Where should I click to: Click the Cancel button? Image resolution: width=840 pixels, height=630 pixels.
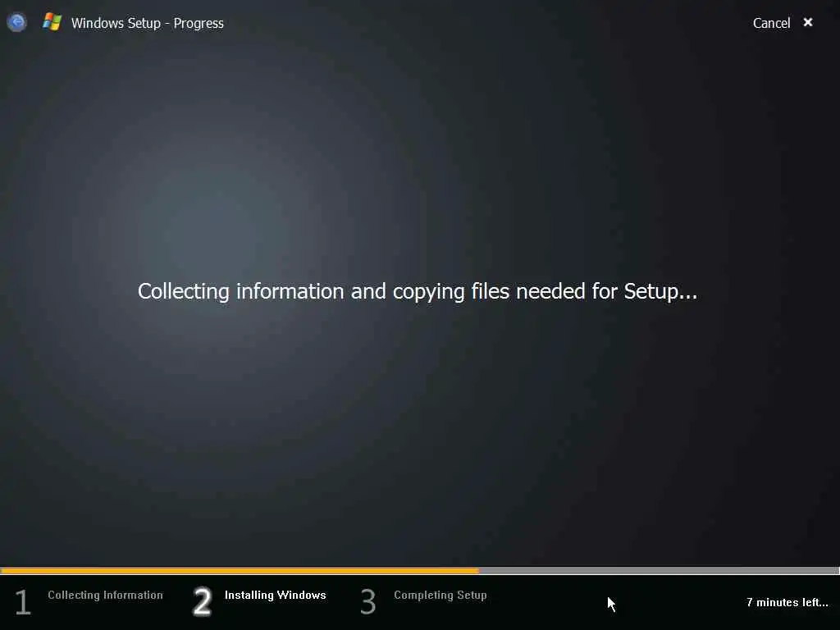(x=771, y=23)
